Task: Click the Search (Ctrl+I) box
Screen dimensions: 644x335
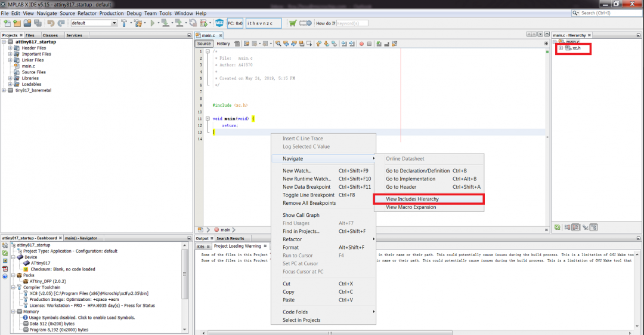Action: tap(607, 13)
